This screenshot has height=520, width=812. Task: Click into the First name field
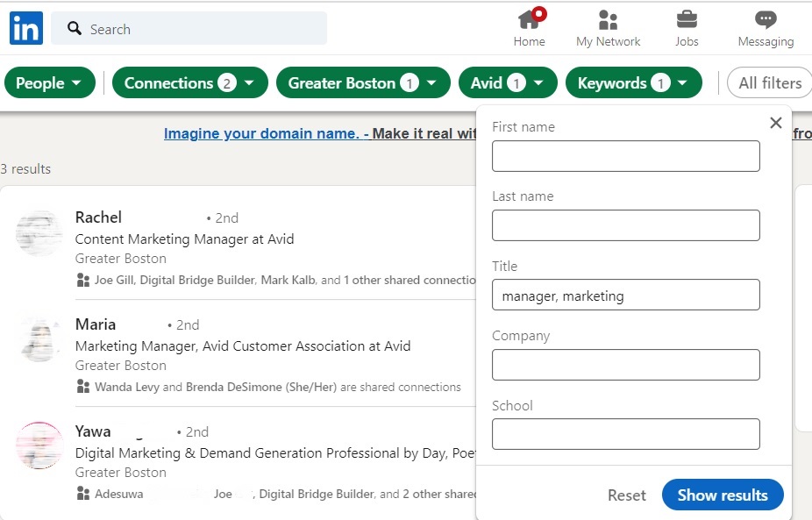[625, 156]
